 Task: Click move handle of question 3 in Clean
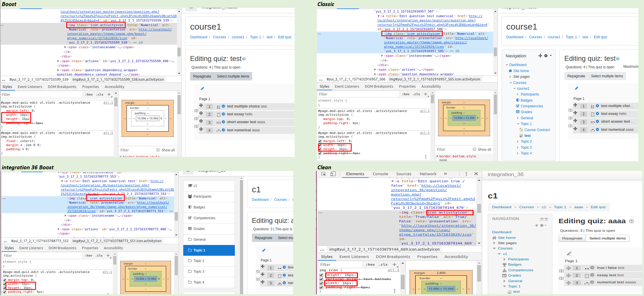(x=568, y=283)
